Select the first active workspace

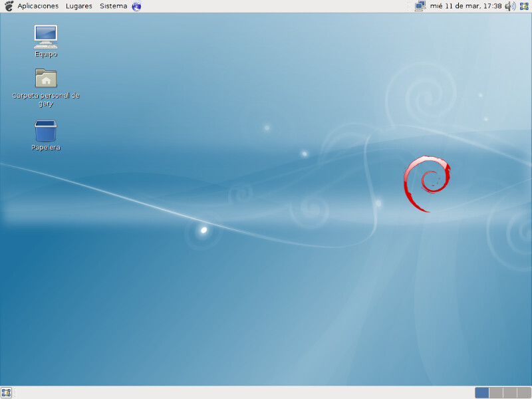coord(482,392)
